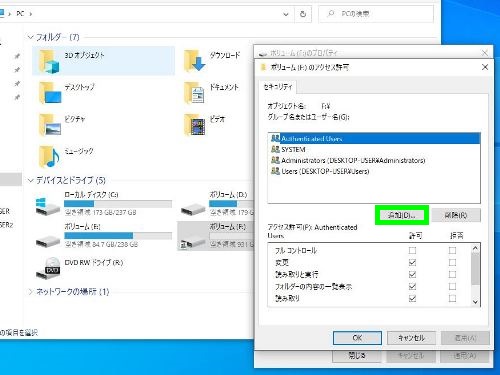Toggle Deny for Read & Execute
Image resolution: width=500 pixels, height=375 pixels.
452,274
